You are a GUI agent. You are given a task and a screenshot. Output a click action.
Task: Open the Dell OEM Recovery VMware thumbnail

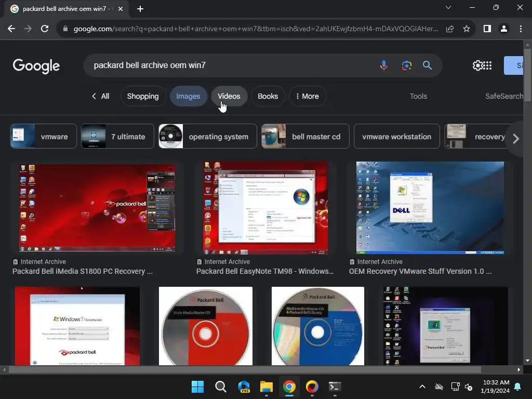[430, 208]
